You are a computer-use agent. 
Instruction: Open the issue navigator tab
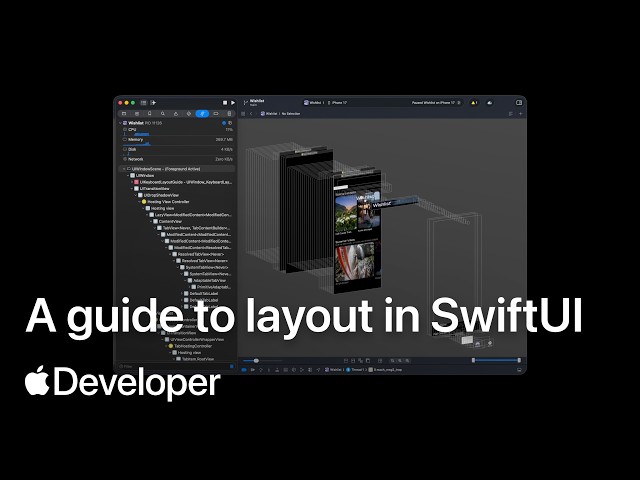[x=176, y=113]
